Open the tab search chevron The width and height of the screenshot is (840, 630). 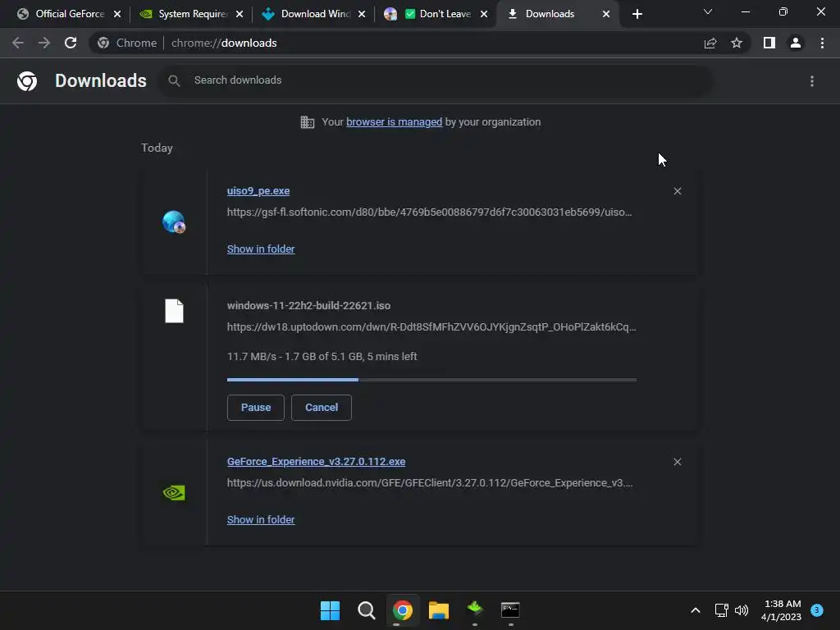pos(708,11)
